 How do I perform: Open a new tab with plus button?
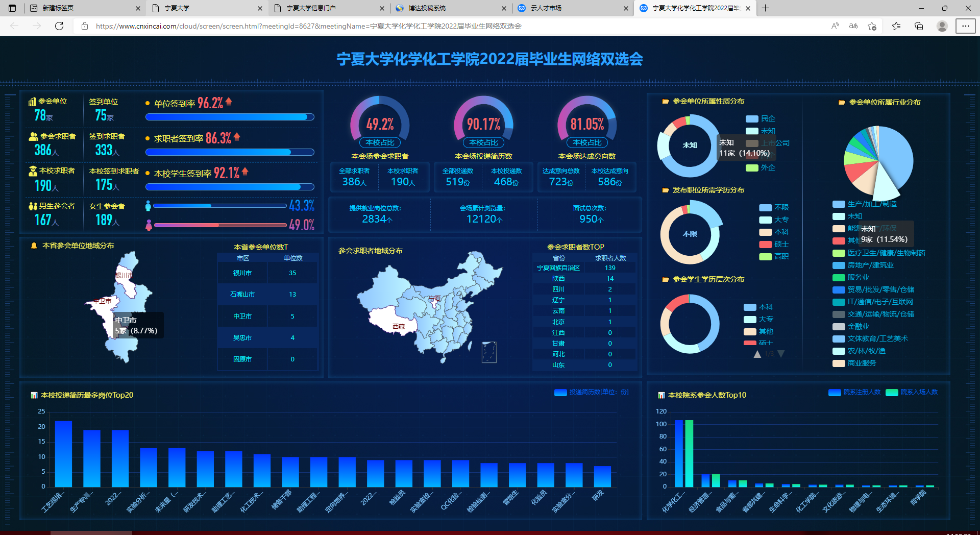pyautogui.click(x=766, y=8)
